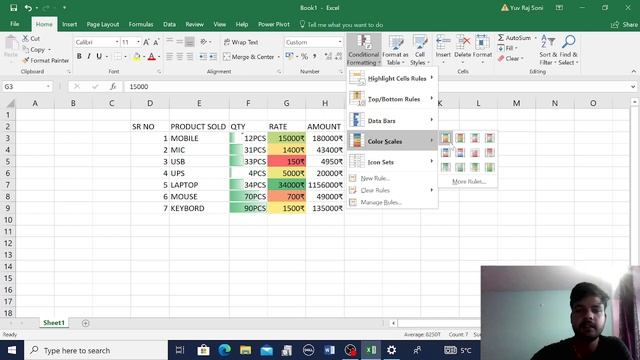Toggle Italic formatting

89,56
